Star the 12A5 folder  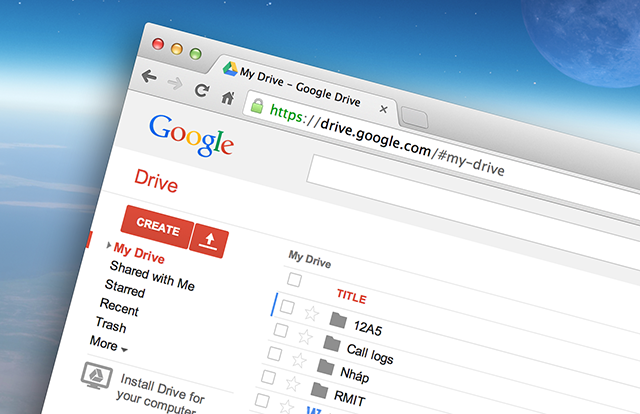click(311, 314)
